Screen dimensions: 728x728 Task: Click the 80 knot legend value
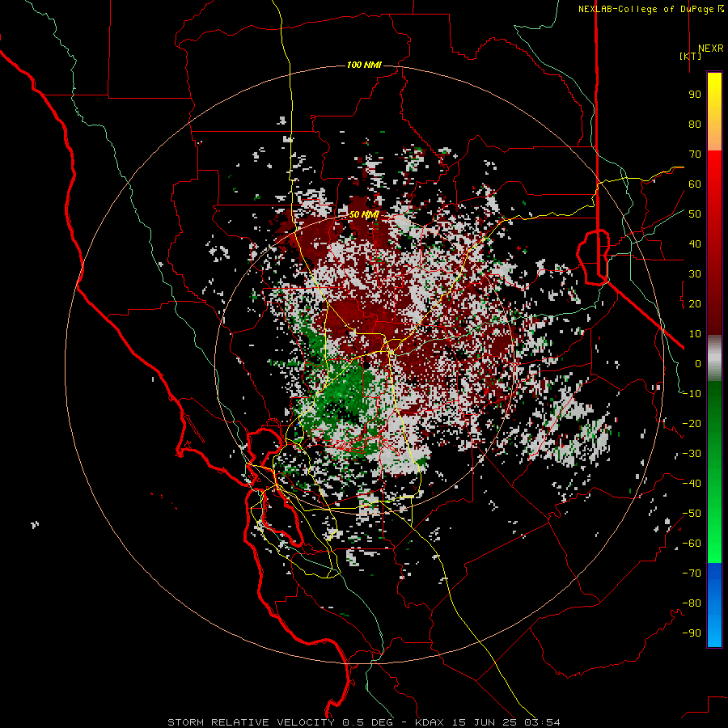click(695, 125)
